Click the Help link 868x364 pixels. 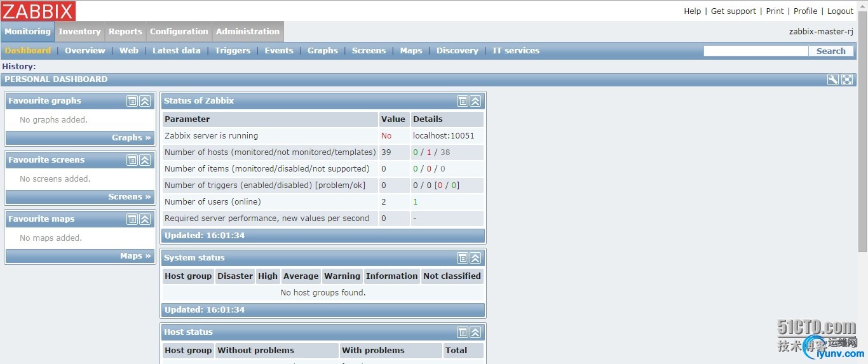click(x=693, y=11)
